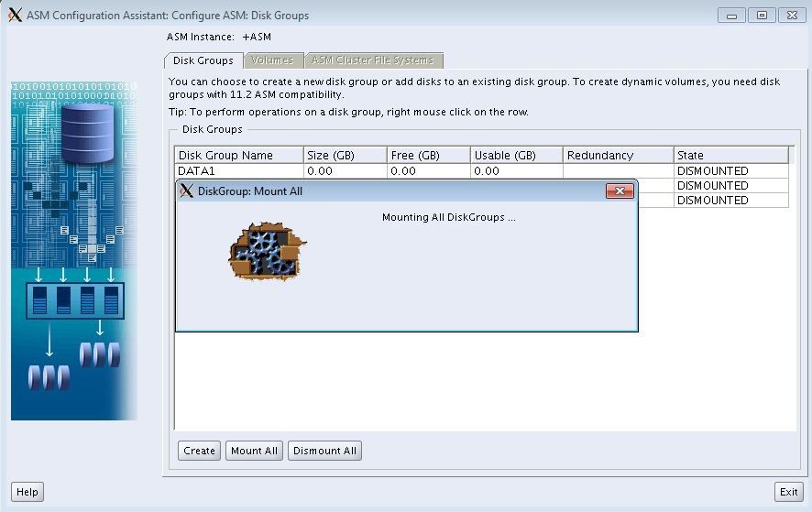Click the second row's DISMOUNTED state cell
This screenshot has height=512, width=812.
coord(731,186)
